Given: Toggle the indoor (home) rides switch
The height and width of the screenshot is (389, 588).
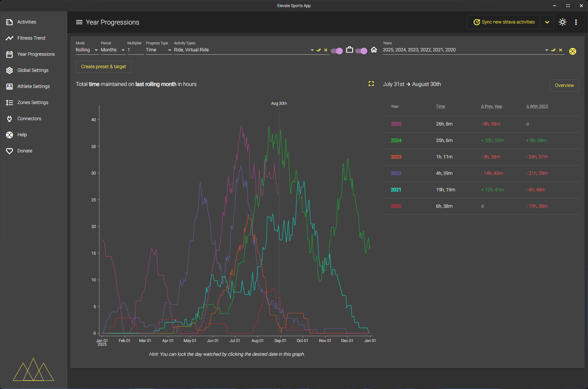Looking at the screenshot, I should coord(361,51).
